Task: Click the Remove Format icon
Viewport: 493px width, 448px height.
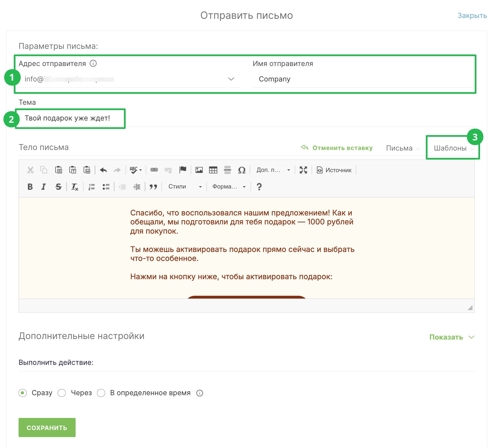Action: (x=74, y=187)
